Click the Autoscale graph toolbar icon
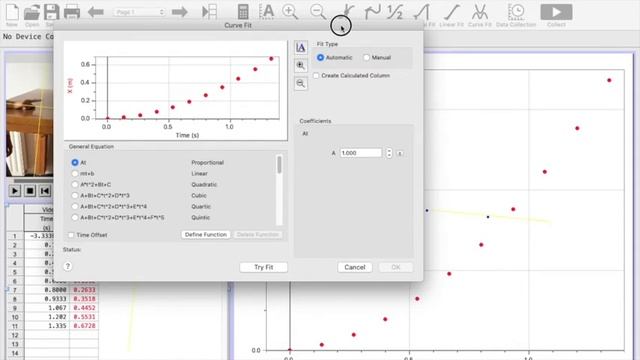Screen dimensions: 640x360 (x=267, y=12)
